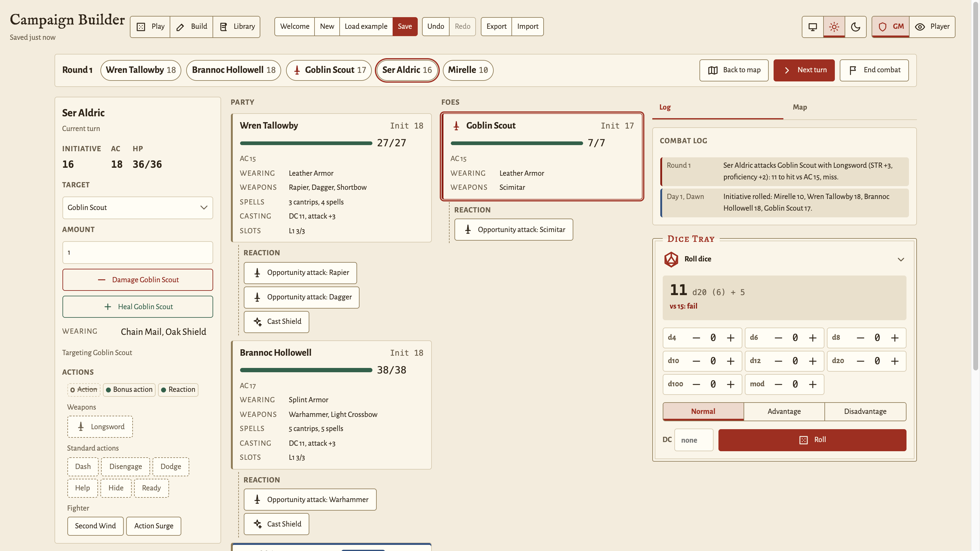Click the Amount input field

tap(137, 253)
